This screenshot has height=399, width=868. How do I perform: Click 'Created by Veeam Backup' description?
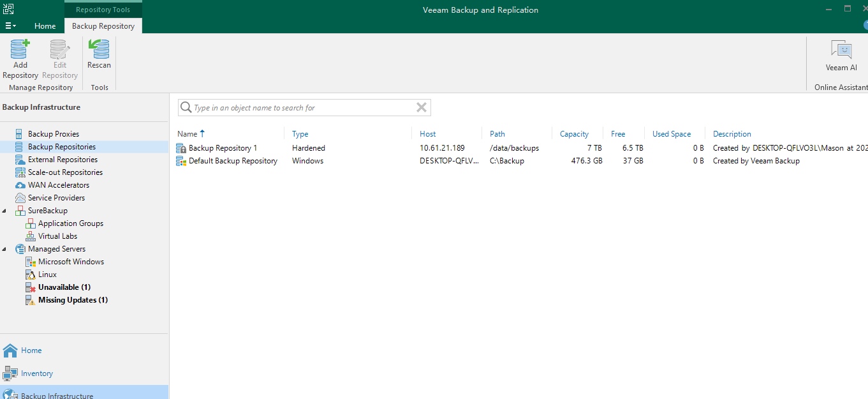[x=756, y=161]
